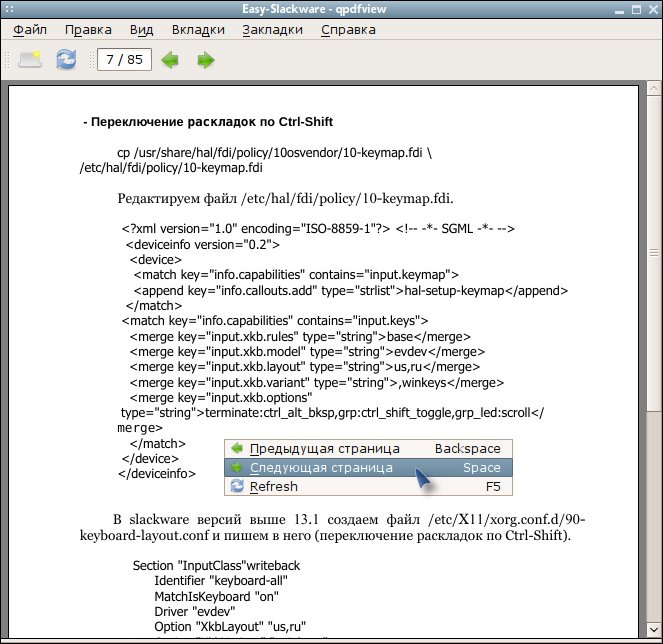Click the line Section "InputClass"writeback

tap(216, 566)
